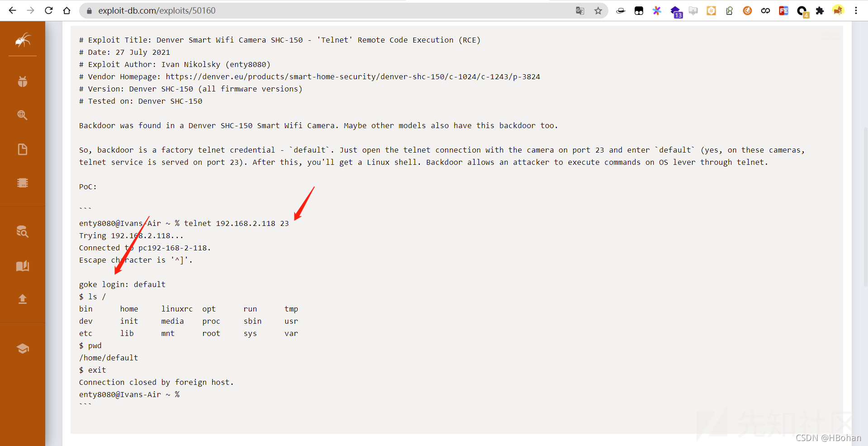Open the Online Training graduation cap icon
The width and height of the screenshot is (868, 446).
coord(23,348)
